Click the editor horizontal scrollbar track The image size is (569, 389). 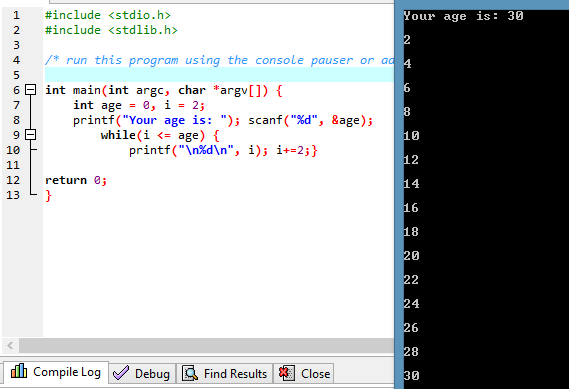(206, 345)
